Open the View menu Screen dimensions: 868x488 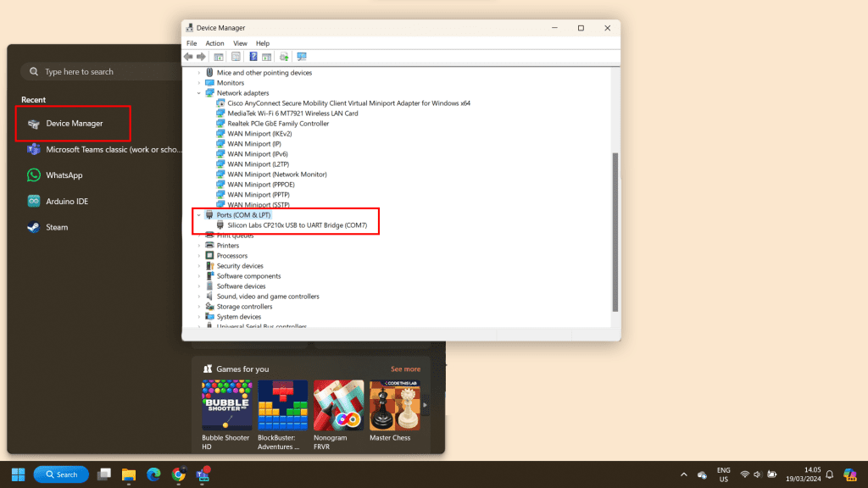240,43
